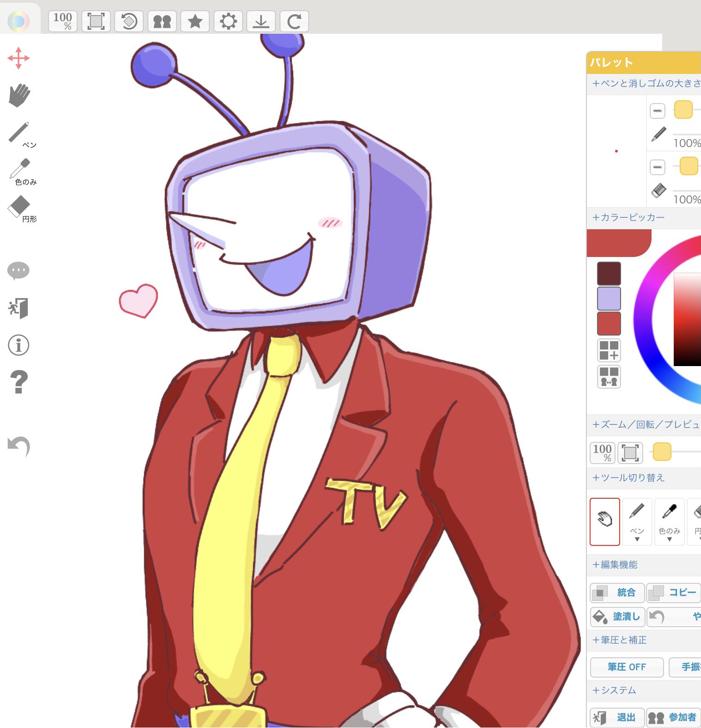Click the 塗潰し fill button

(617, 617)
